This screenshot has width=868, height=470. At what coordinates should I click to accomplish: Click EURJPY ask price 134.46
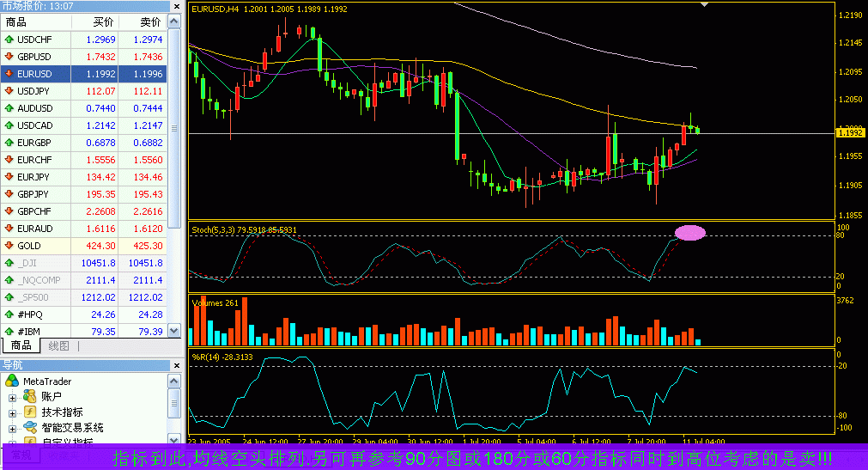(143, 177)
